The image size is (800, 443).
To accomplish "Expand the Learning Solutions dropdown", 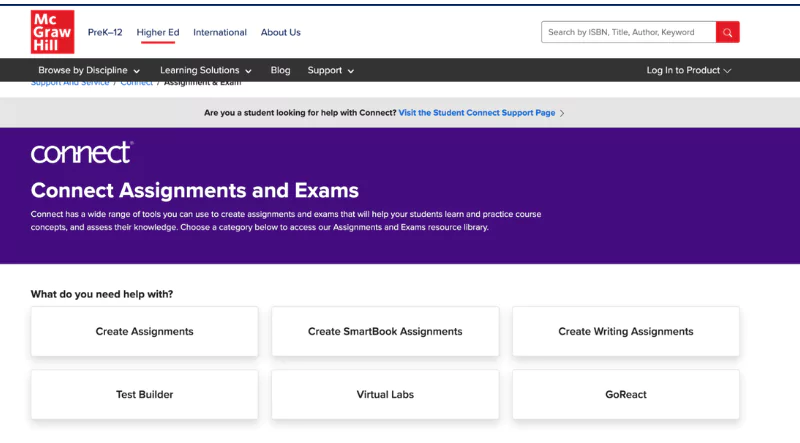I will (206, 70).
